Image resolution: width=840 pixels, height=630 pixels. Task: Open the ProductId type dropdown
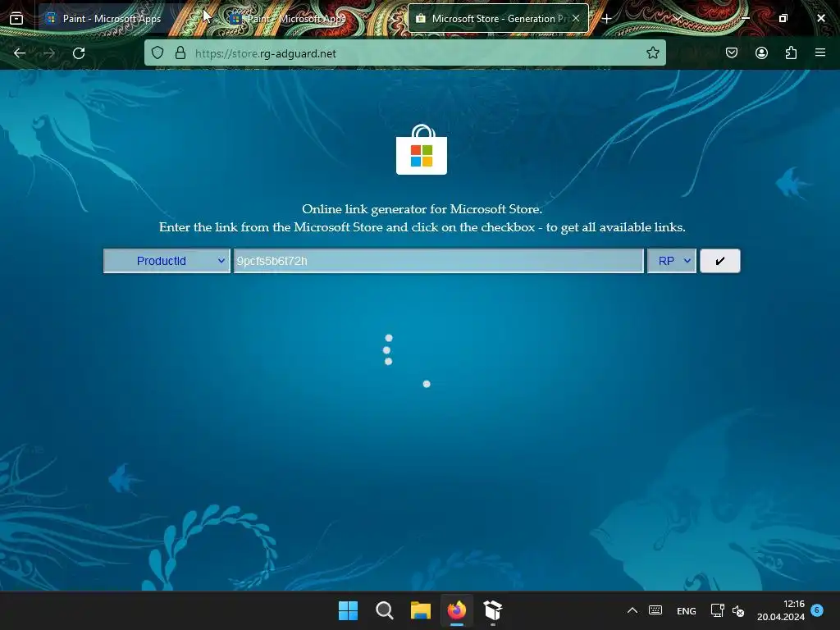click(x=167, y=261)
